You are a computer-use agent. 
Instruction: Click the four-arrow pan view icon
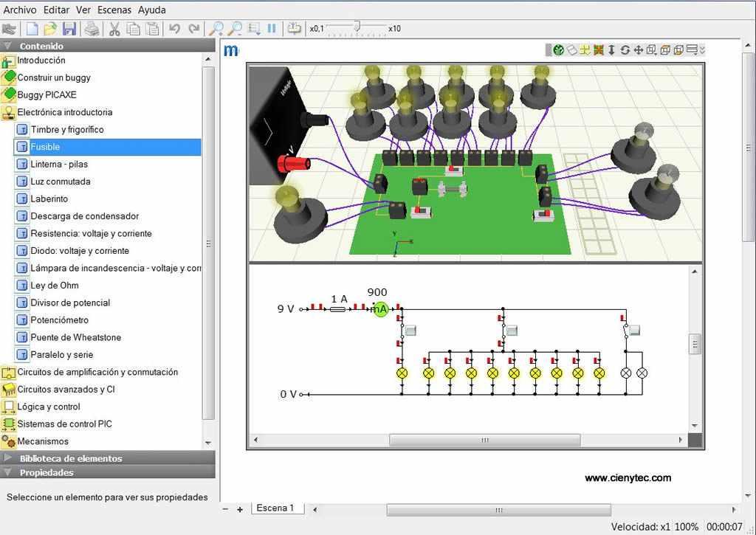638,50
